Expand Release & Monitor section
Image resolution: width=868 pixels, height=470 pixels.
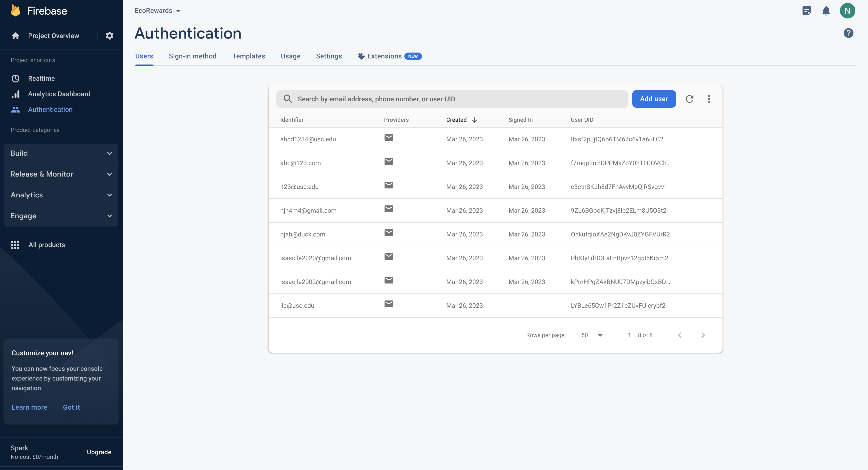61,174
